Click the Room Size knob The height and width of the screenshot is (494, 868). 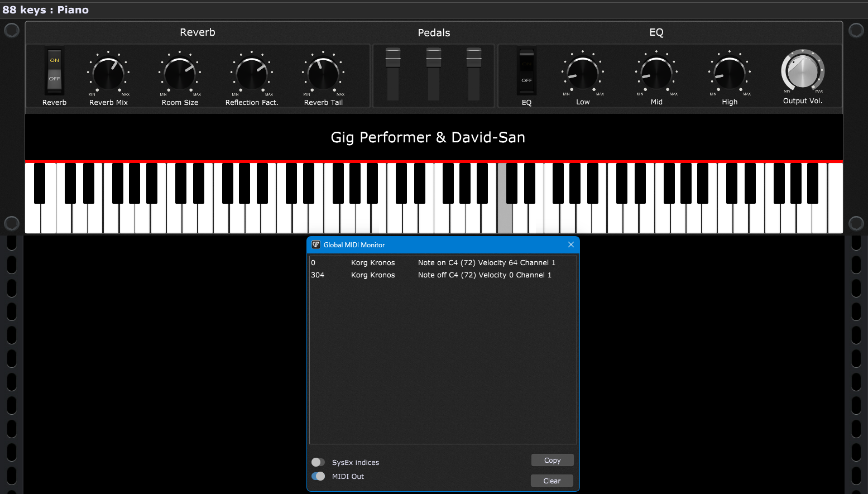tap(180, 73)
